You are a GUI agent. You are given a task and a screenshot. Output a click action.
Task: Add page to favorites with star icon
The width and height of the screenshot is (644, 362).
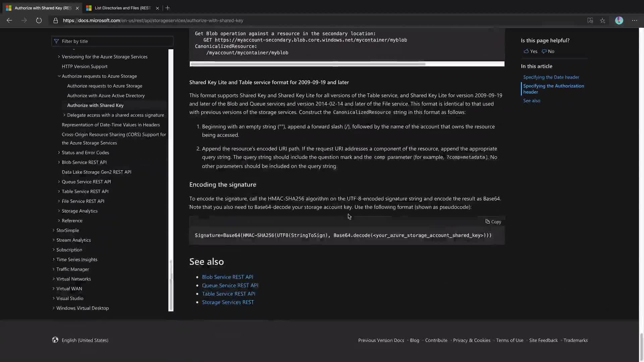click(603, 20)
